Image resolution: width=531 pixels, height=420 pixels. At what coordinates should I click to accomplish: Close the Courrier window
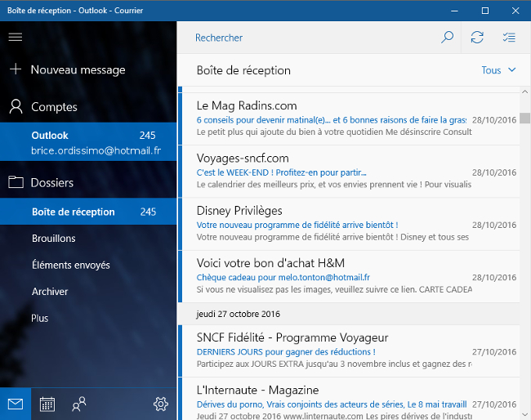(x=515, y=11)
